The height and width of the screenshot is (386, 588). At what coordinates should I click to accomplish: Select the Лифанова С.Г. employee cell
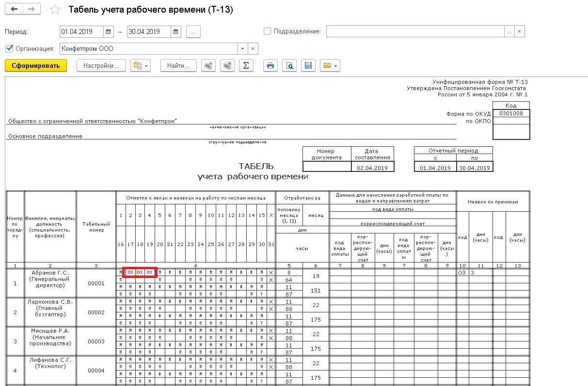pyautogui.click(x=50, y=370)
